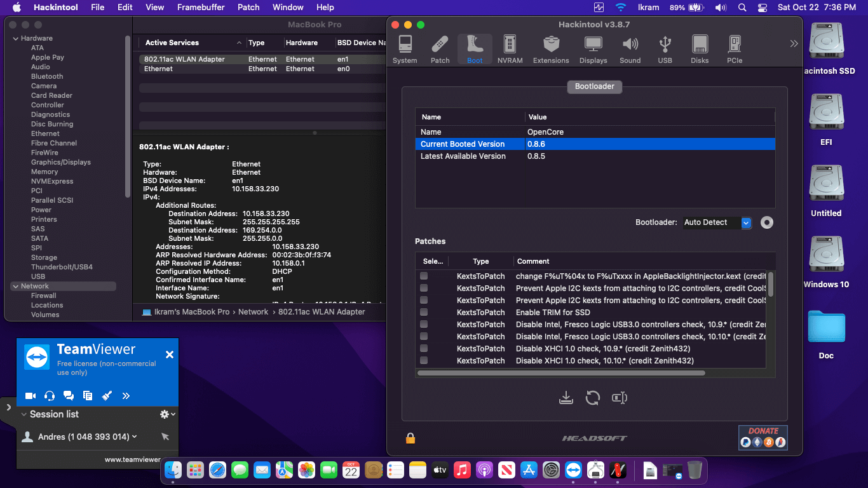Open the Framebuffer menu
This screenshot has height=488, width=868.
click(x=201, y=8)
